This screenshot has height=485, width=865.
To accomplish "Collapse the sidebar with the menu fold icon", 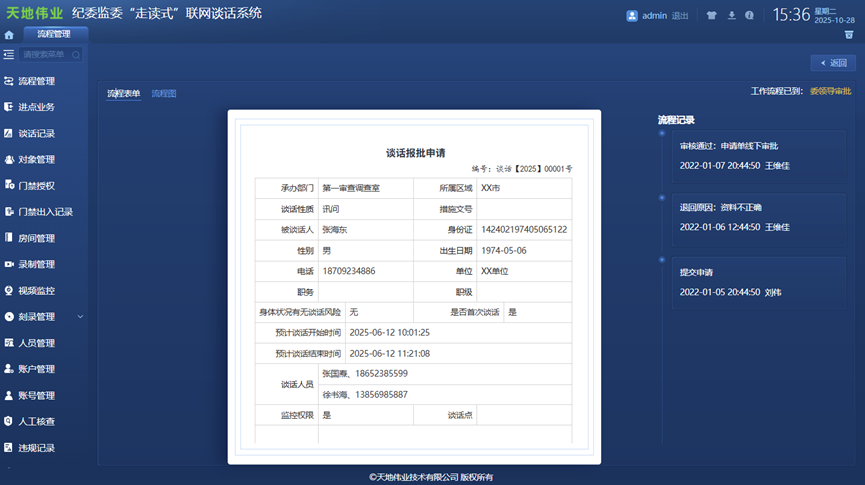I will coord(9,55).
